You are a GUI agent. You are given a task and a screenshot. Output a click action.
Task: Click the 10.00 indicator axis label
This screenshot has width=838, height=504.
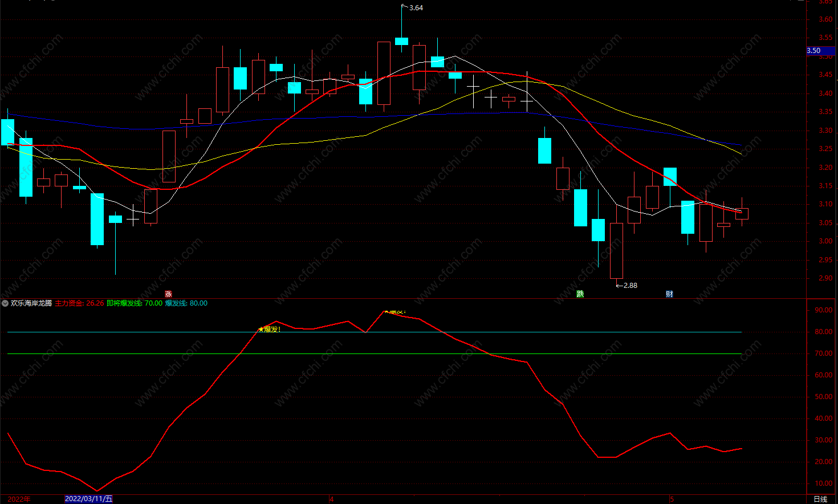(824, 483)
